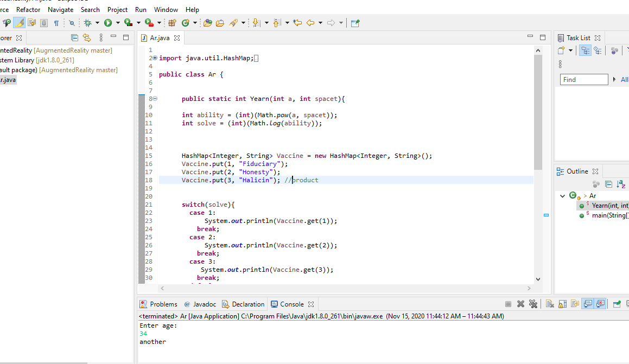Click the Previous Annotation icon
Screen dimensions: 629x364
(x=277, y=23)
